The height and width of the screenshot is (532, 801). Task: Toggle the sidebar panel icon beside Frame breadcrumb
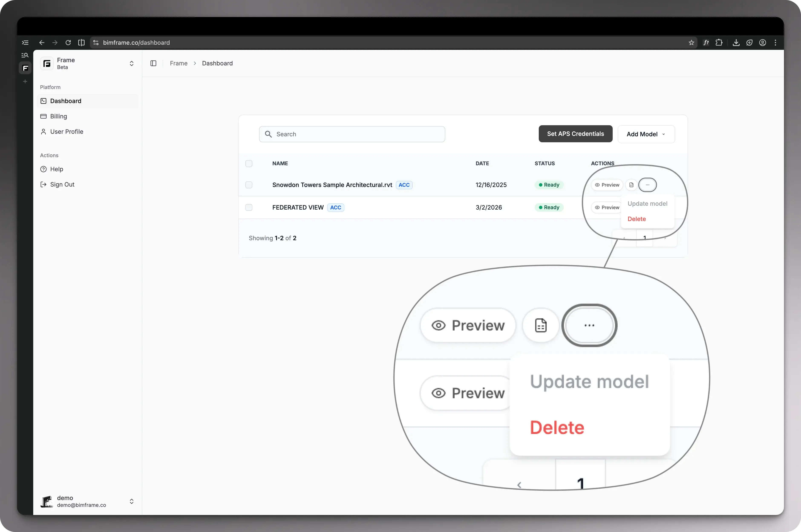pyautogui.click(x=153, y=63)
